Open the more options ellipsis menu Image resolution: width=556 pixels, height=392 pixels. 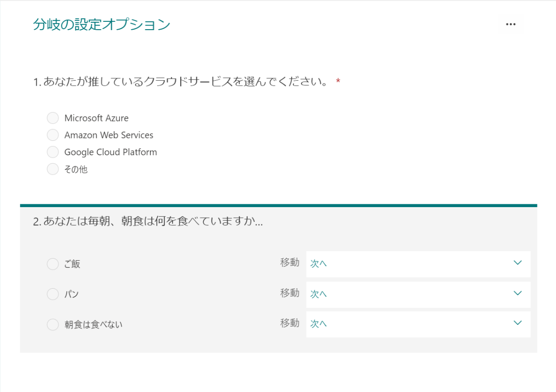click(511, 25)
